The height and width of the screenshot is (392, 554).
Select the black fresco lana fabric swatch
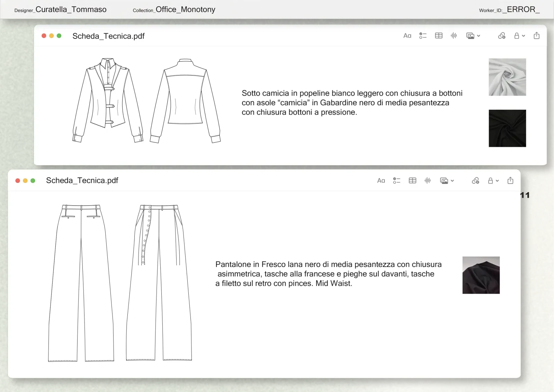[481, 275]
